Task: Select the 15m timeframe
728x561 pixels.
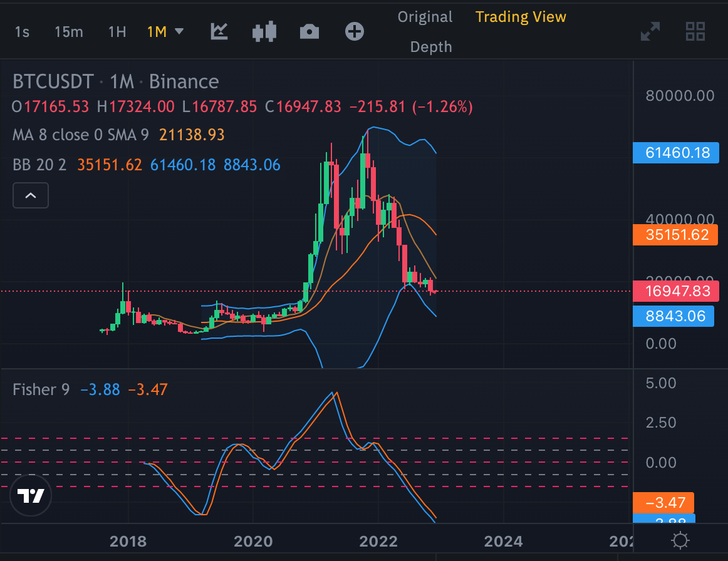Action: pos(69,32)
